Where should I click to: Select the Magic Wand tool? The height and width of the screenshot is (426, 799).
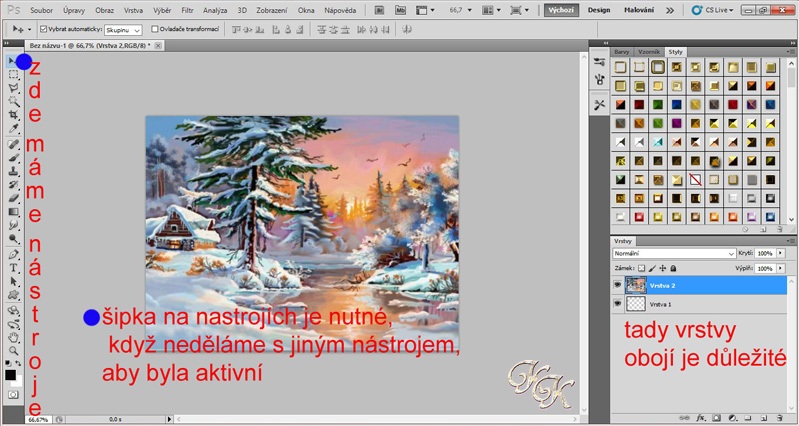[x=13, y=101]
